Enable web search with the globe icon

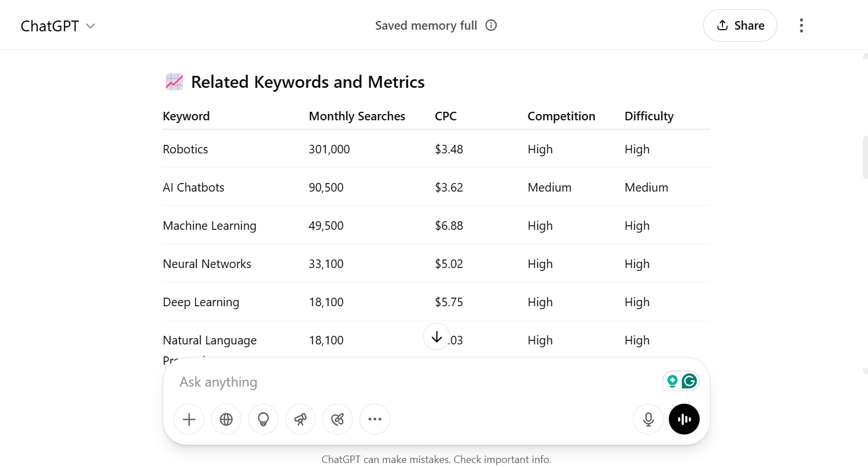click(x=226, y=419)
